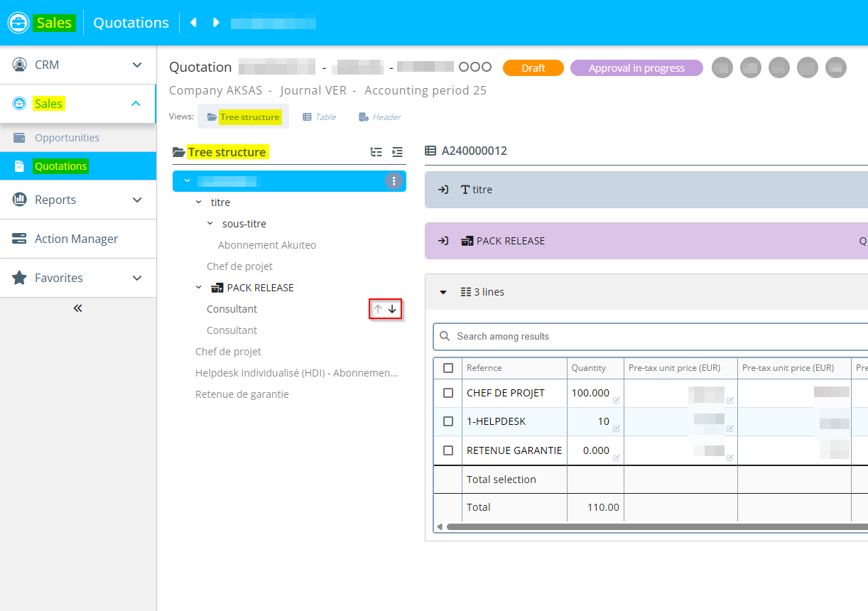This screenshot has width=868, height=611.
Task: Collapse the PACK RELEASE tree node
Action: pyautogui.click(x=199, y=288)
